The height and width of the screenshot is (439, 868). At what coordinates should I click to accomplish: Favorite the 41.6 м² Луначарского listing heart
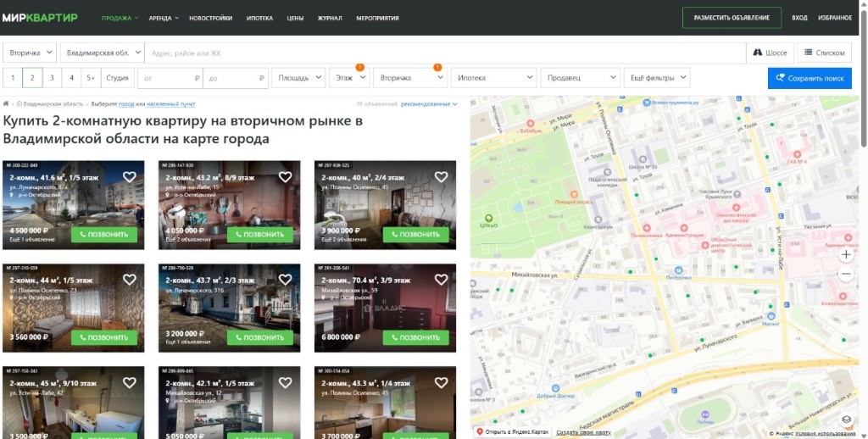click(x=130, y=177)
